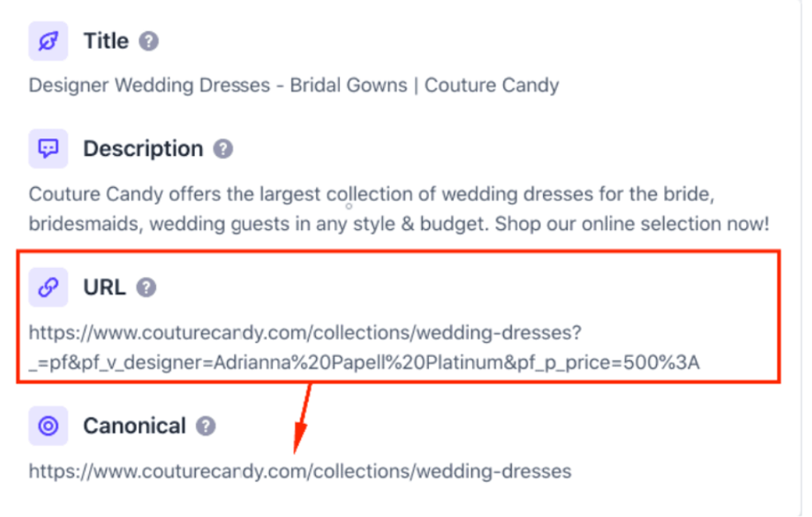Click the URL query string with pf_v_designer
812x517 pixels.
(x=364, y=362)
